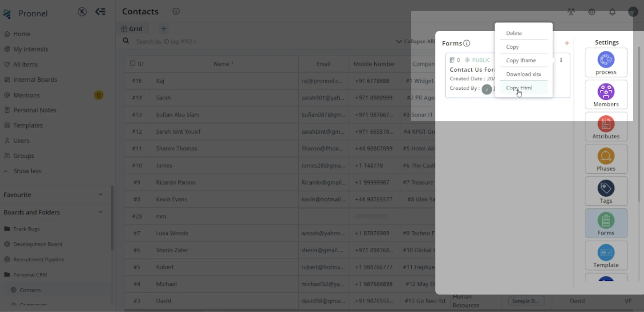Open the Template settings tile
Image resolution: width=644 pixels, height=312 pixels.
click(x=606, y=256)
